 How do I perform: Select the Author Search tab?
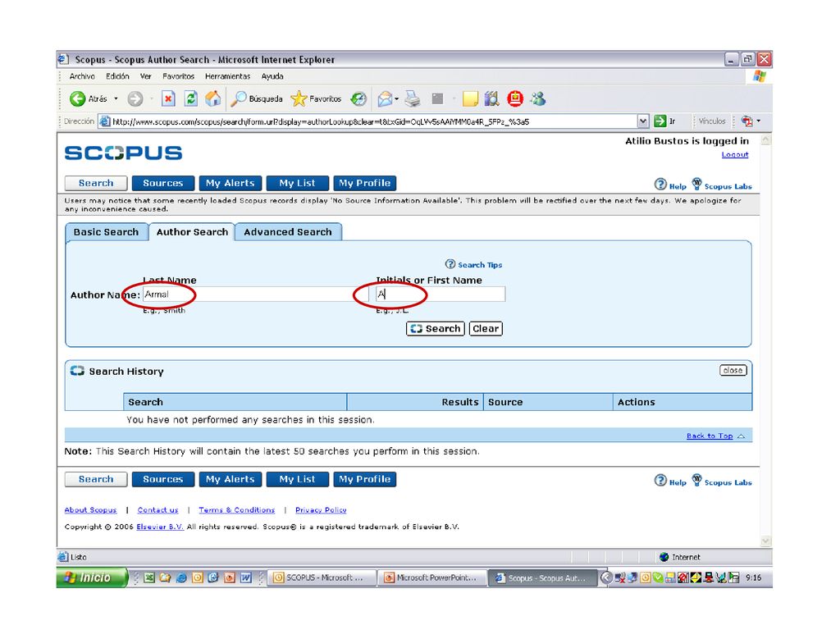point(192,232)
